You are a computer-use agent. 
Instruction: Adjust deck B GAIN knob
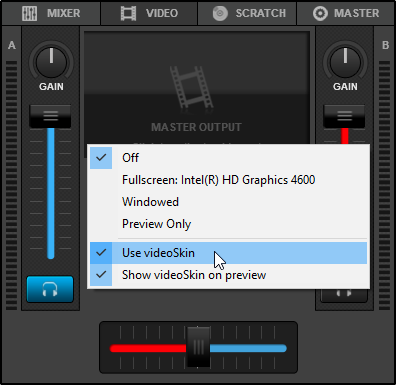(345, 62)
